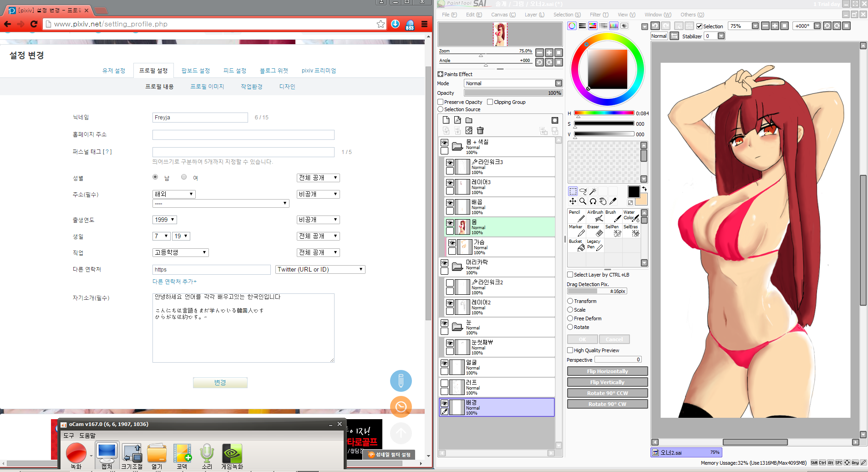This screenshot has height=472, width=868.
Task: Open the Filter menu
Action: point(599,15)
